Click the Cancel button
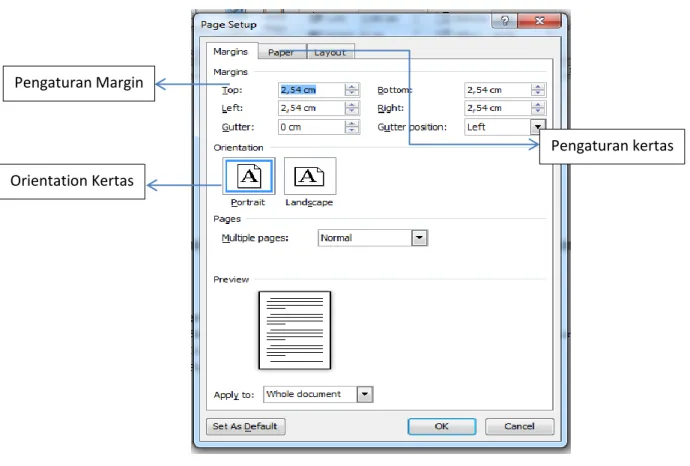Image resolution: width=690 pixels, height=466 pixels. 519,426
